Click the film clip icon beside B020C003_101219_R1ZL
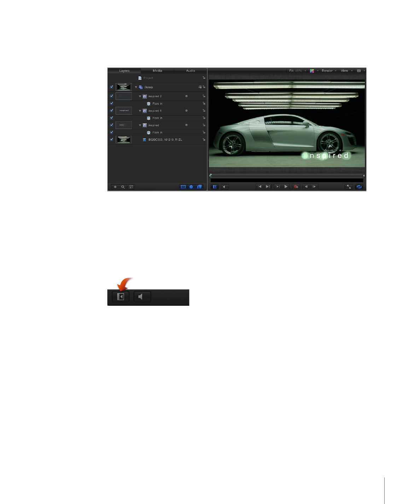 pyautogui.click(x=145, y=140)
